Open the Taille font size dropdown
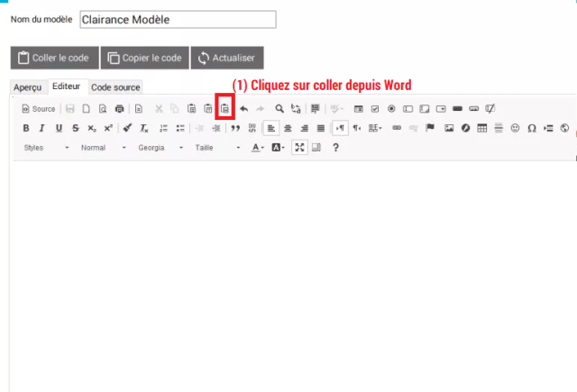This screenshot has height=392, width=577. [x=216, y=147]
